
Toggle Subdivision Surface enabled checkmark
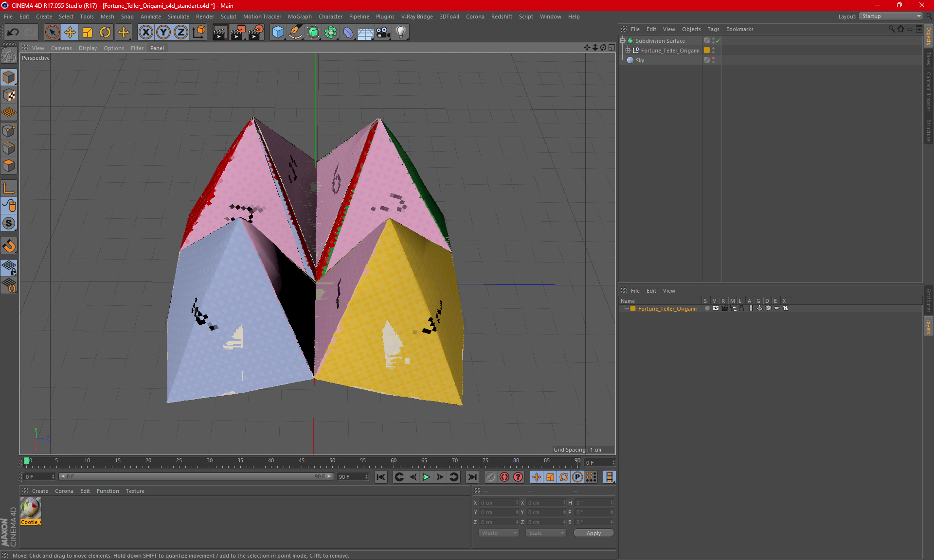(718, 41)
